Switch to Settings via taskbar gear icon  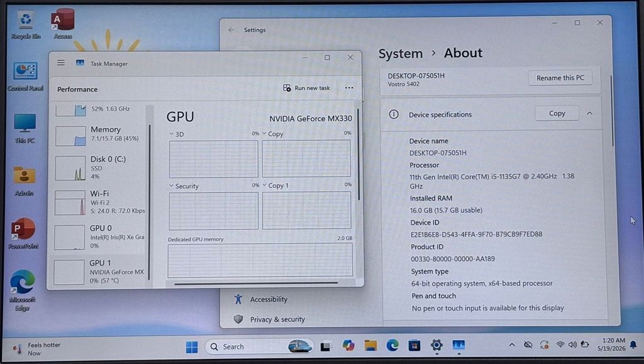[436, 346]
